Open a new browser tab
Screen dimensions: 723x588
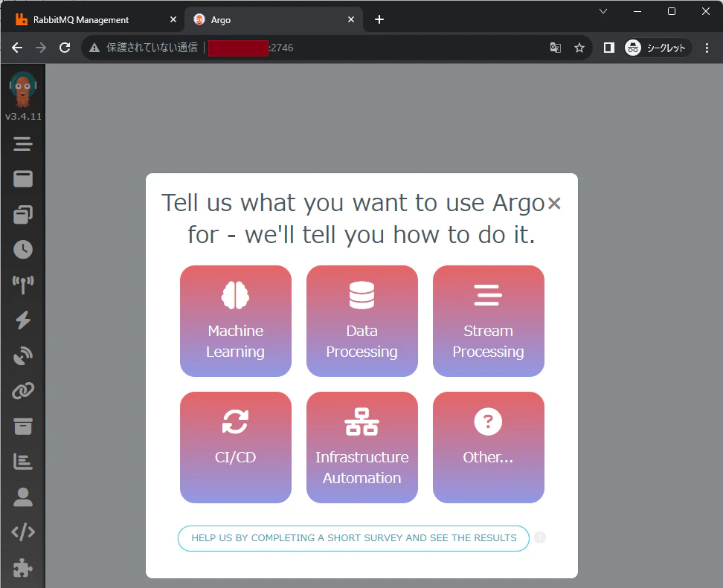coord(379,19)
